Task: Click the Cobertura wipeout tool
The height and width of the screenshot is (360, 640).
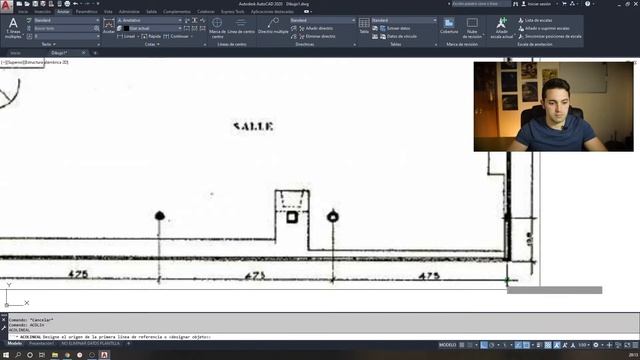Action: tap(449, 26)
